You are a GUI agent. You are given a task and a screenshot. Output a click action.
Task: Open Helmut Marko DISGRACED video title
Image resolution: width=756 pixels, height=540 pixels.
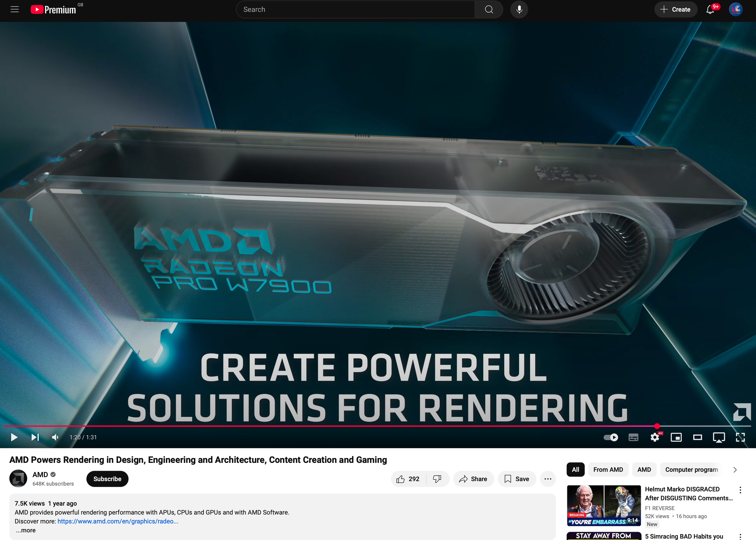[x=689, y=493]
